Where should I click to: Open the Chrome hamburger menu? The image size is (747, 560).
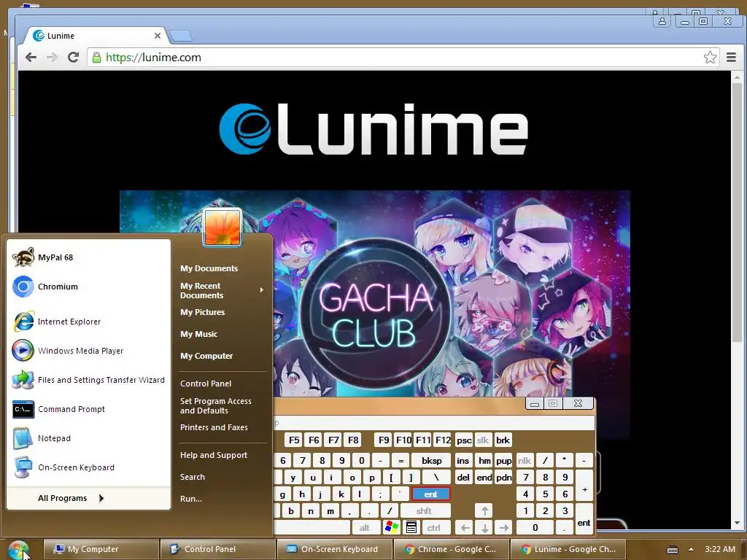tap(731, 58)
